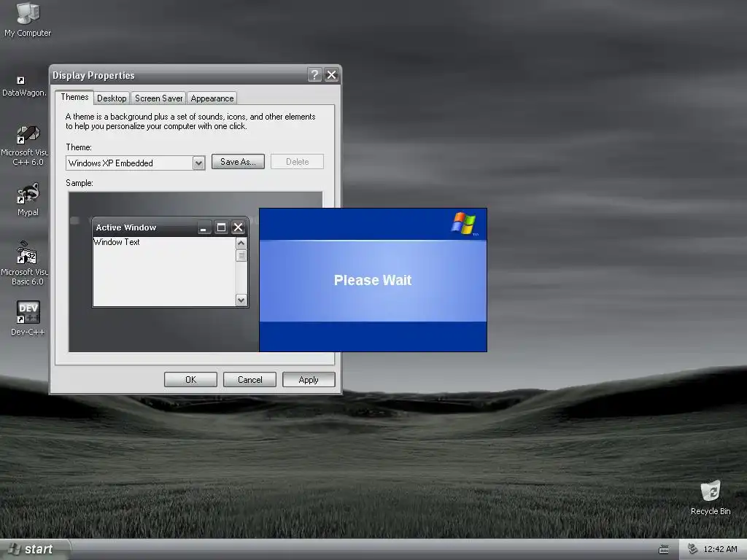This screenshot has height=560, width=747.
Task: Click the system tray icon beside clock
Action: click(693, 549)
